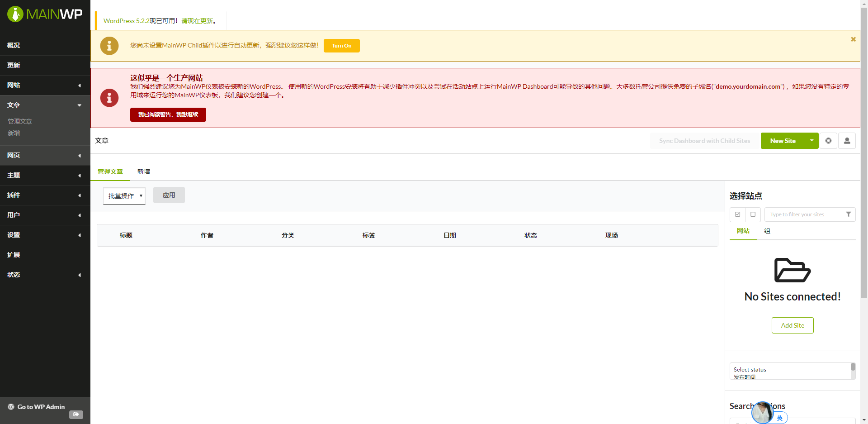Click the New Site button
This screenshot has height=424, width=868.
tap(783, 141)
